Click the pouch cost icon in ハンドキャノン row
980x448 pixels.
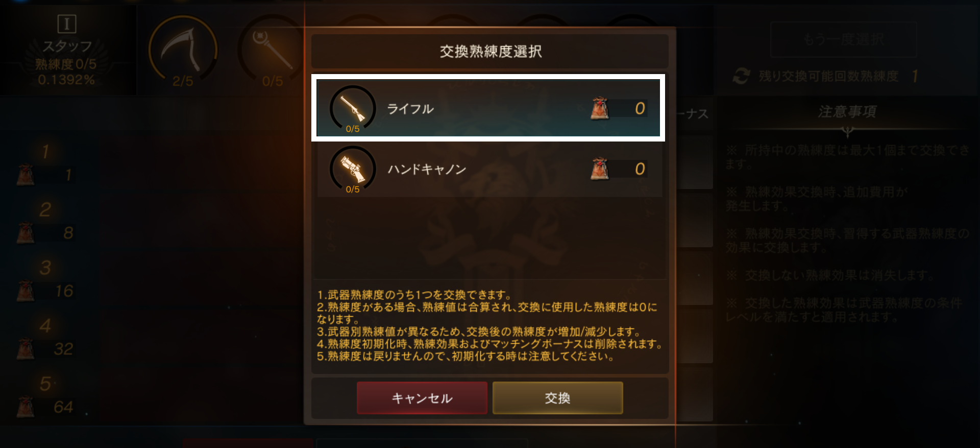tap(600, 169)
